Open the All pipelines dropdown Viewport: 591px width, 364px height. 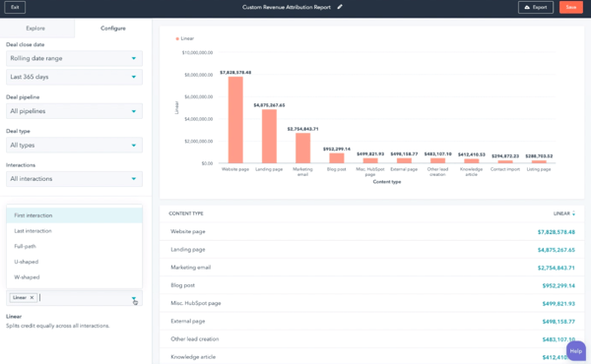pos(74,111)
